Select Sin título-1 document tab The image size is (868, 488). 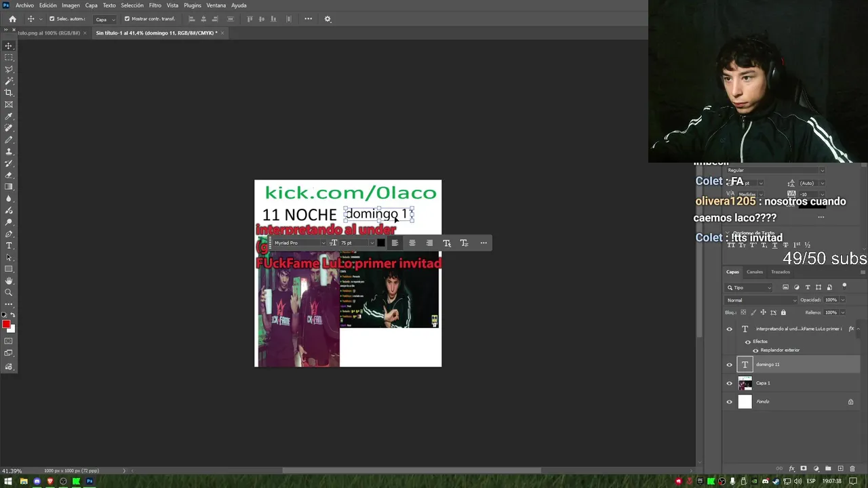tap(156, 33)
